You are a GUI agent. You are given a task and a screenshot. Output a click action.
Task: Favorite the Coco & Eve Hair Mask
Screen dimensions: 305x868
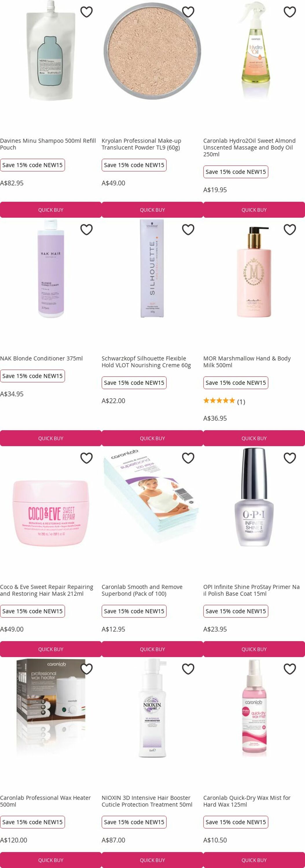(86, 458)
